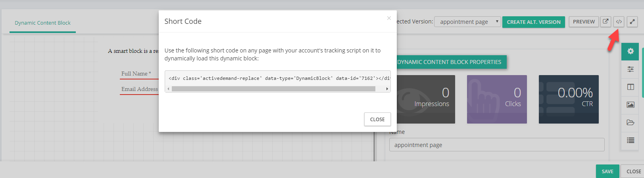The image size is (644, 178).
Task: Save the dynamic content block
Action: pos(607,171)
